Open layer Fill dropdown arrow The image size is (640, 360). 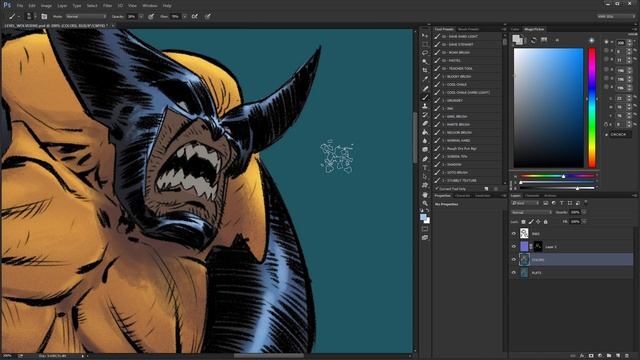pos(584,222)
